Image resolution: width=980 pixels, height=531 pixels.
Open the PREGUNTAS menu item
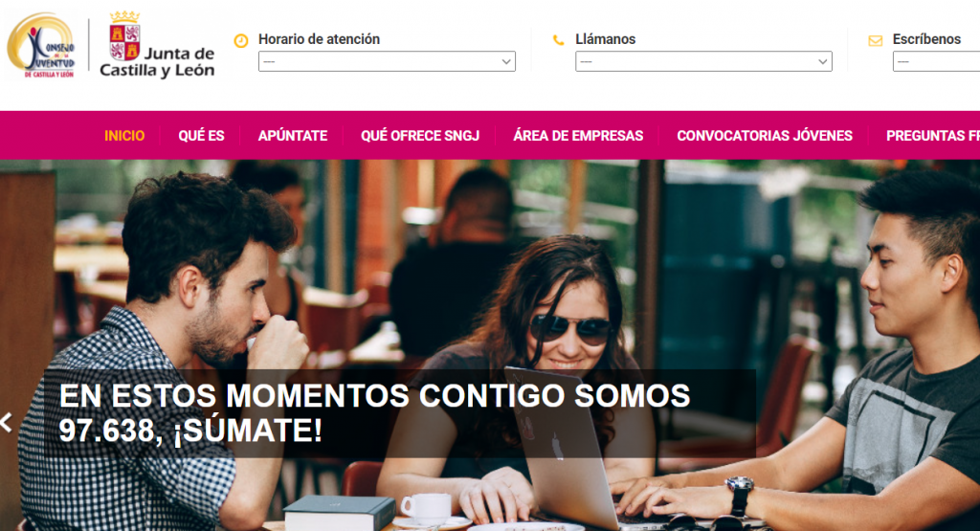[932, 136]
